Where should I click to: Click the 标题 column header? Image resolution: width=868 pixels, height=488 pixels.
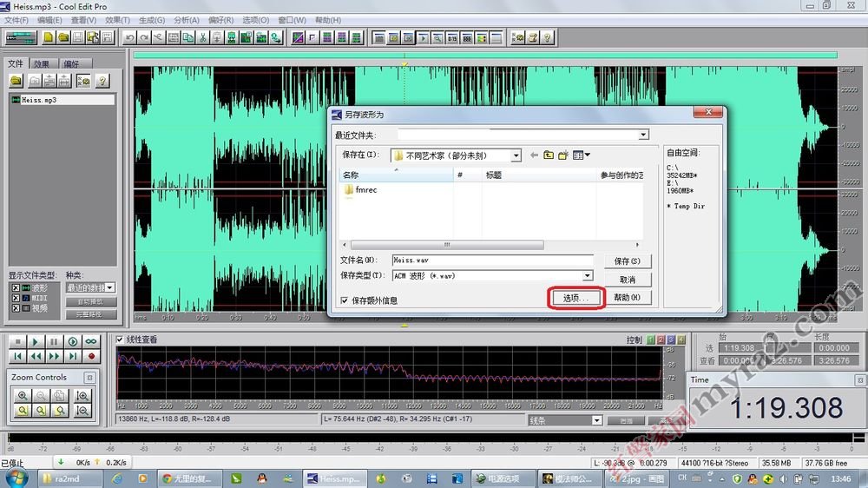[539, 175]
